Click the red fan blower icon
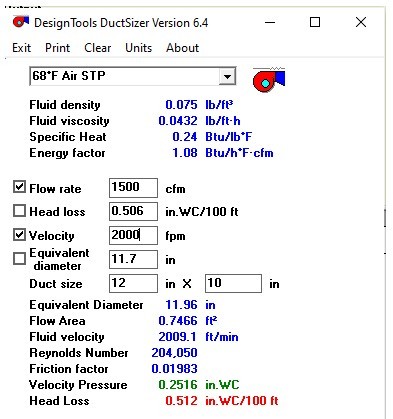This screenshot has height=419, width=393. pos(269,79)
